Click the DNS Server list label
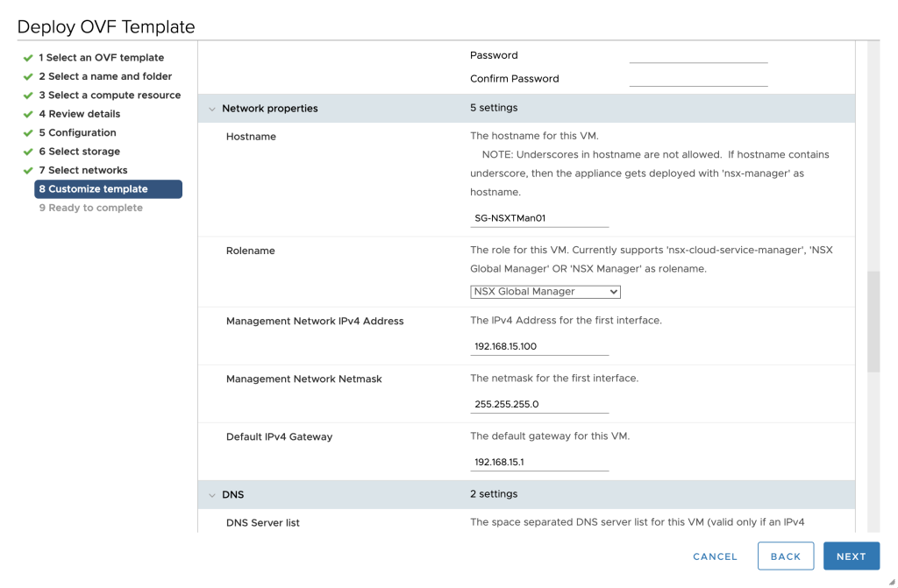This screenshot has width=898, height=588. pos(263,523)
